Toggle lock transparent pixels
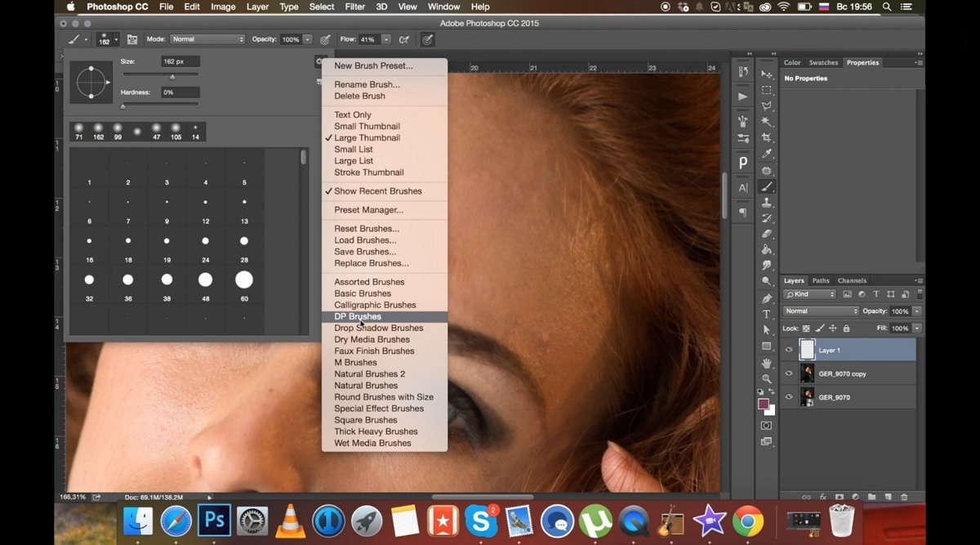The height and width of the screenshot is (545, 980). coord(807,328)
